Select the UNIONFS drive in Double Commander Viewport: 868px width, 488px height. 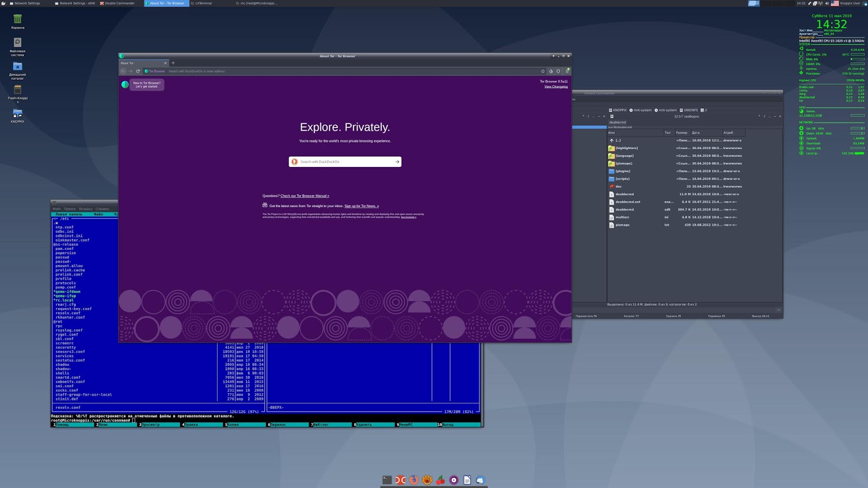pos(689,110)
